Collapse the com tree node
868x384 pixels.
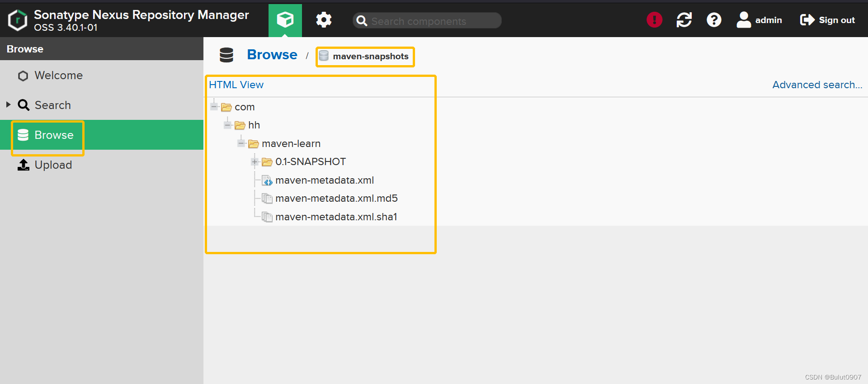coord(214,107)
